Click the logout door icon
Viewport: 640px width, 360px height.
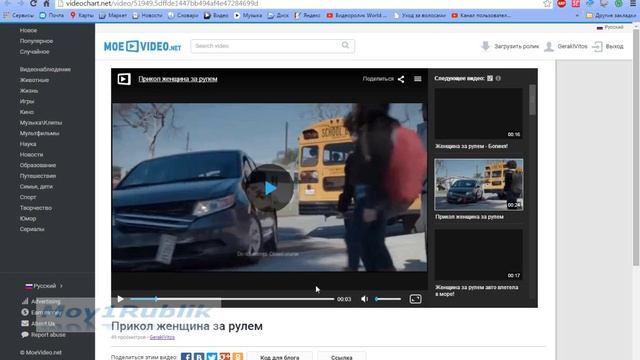pyautogui.click(x=597, y=46)
